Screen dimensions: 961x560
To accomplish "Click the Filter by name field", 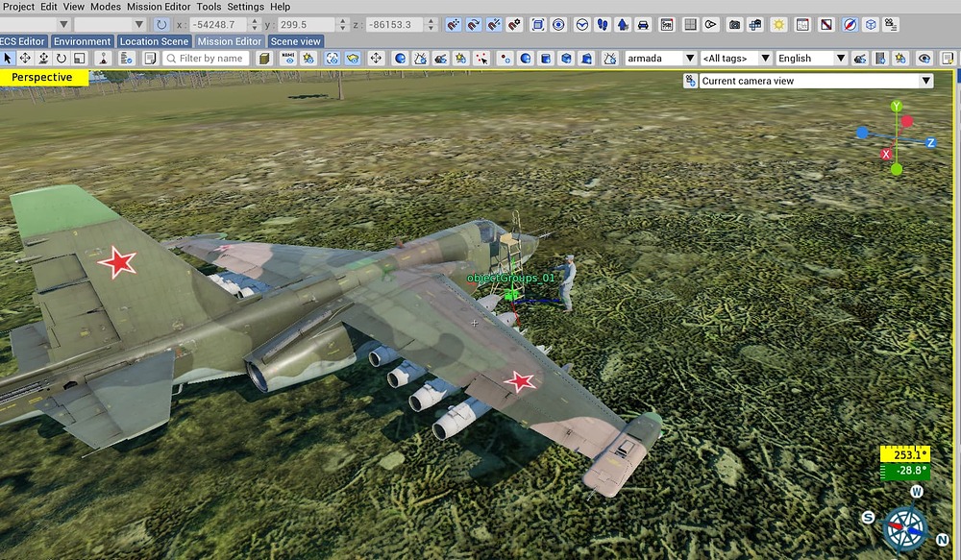I will click(206, 59).
